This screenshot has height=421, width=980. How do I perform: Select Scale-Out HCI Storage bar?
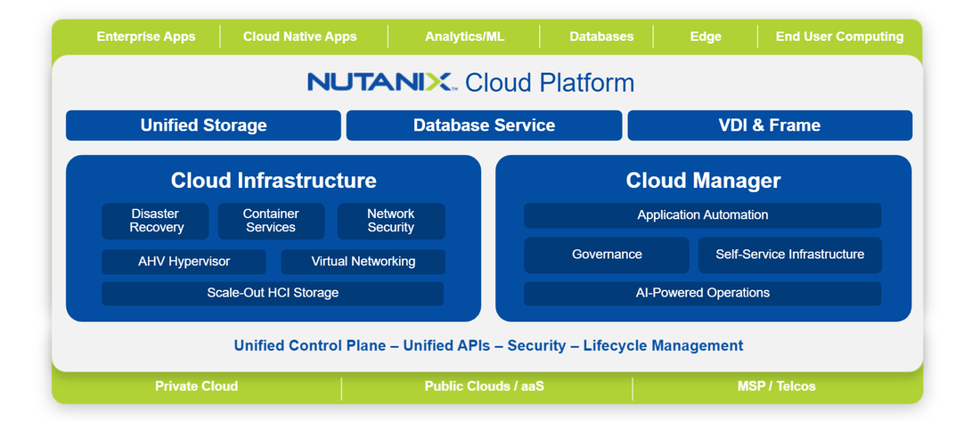[x=273, y=293]
